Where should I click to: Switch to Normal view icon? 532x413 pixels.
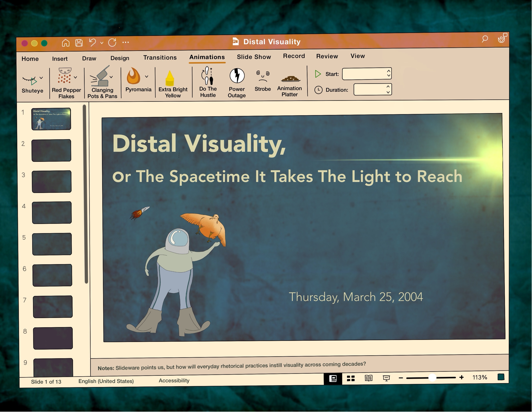pyautogui.click(x=333, y=379)
